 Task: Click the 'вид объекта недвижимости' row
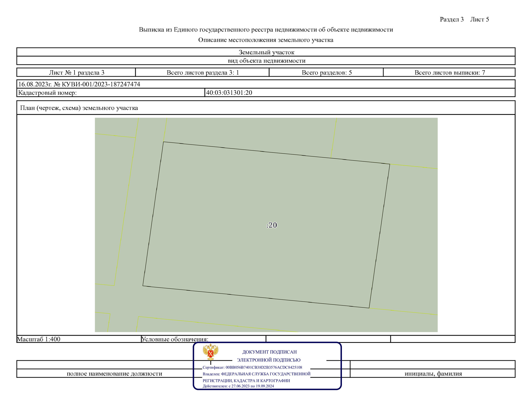[x=266, y=61]
